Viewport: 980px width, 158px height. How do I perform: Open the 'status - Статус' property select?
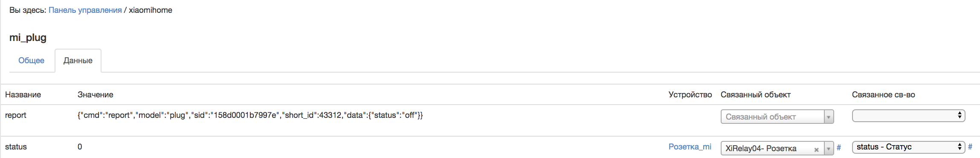click(908, 147)
